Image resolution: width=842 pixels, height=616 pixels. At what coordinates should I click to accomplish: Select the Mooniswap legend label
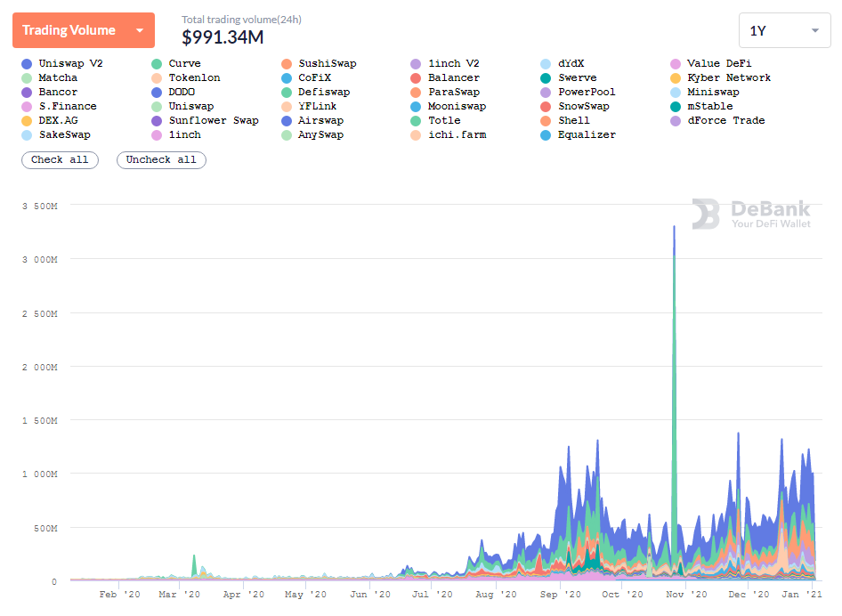tap(457, 106)
